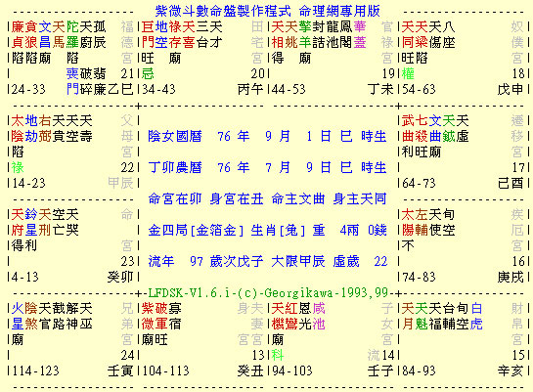Screen dimensions: 533x392
Task: Click the 金四局[金箔金] text
Action: [196, 230]
